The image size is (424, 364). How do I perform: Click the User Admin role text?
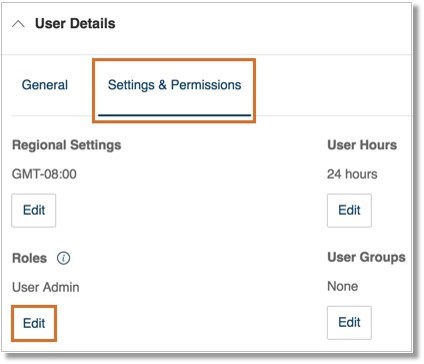tap(46, 287)
